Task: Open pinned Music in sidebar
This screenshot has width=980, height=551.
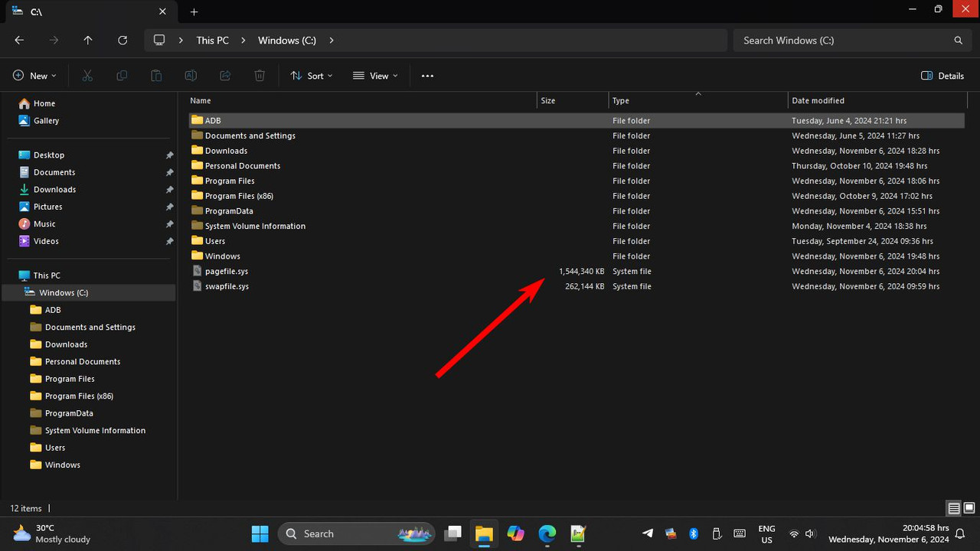Action: [x=44, y=224]
